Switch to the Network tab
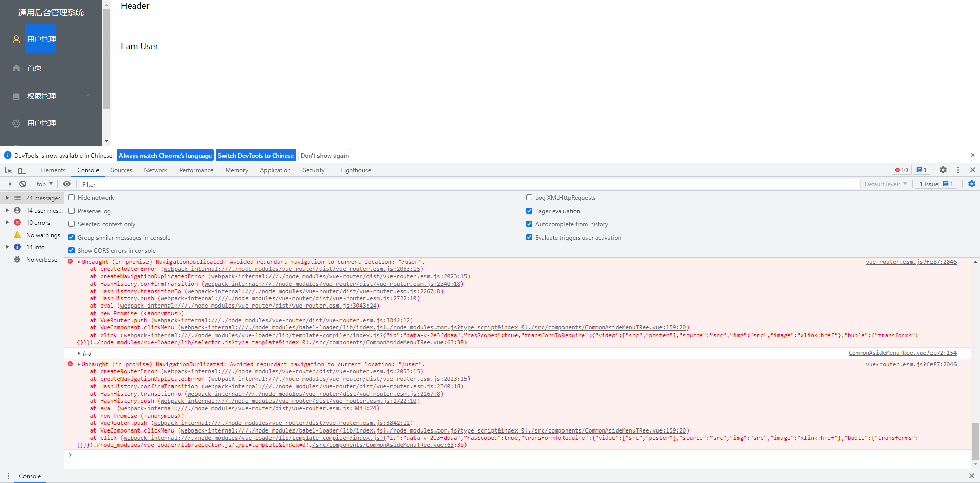Image resolution: width=980 pixels, height=483 pixels. pyautogui.click(x=156, y=170)
